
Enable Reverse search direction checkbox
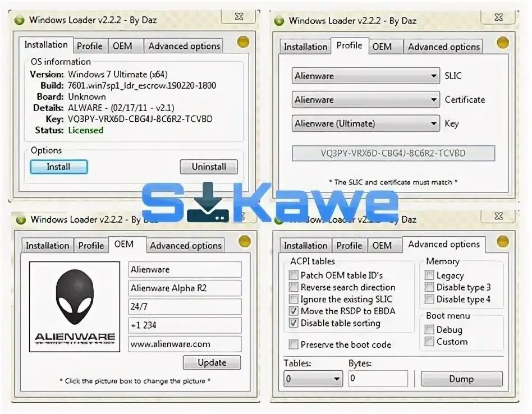tap(293, 287)
